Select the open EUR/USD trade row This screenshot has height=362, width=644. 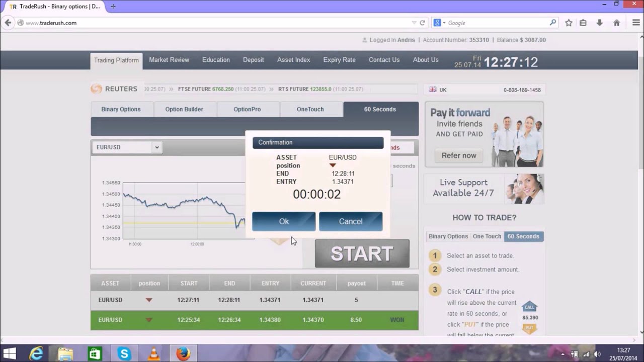pyautogui.click(x=255, y=300)
